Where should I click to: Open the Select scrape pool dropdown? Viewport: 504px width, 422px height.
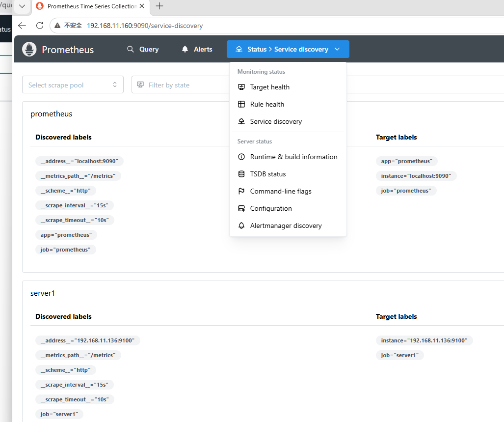coord(73,84)
